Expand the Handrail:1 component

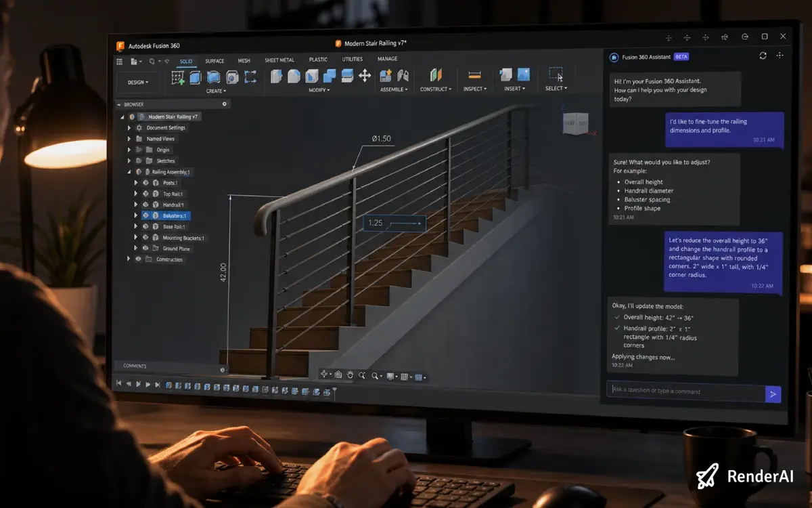[x=136, y=205]
